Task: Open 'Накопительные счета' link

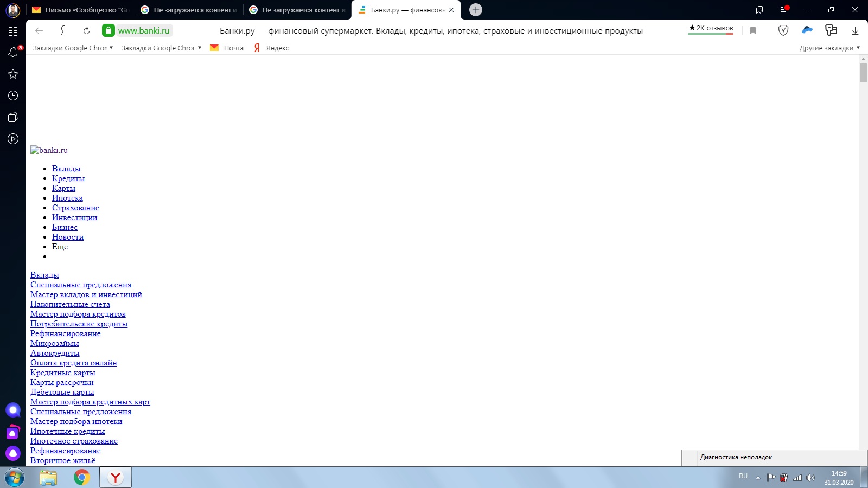Action: point(70,304)
